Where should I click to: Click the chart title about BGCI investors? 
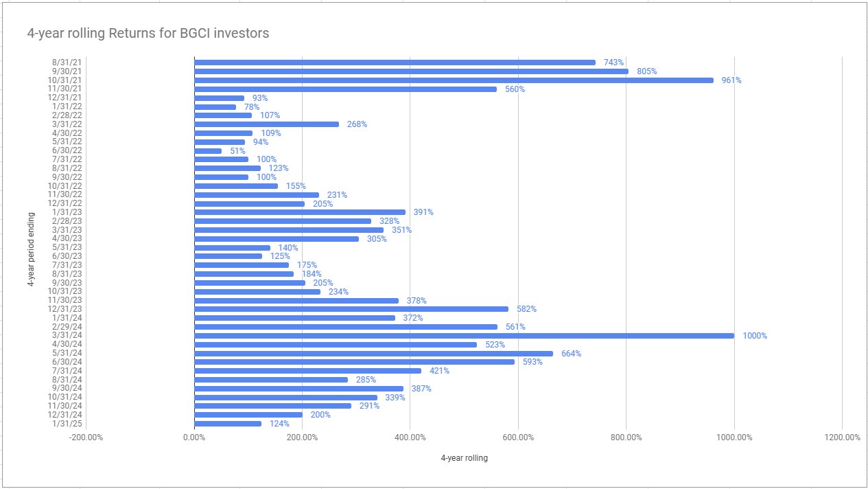[x=148, y=33]
